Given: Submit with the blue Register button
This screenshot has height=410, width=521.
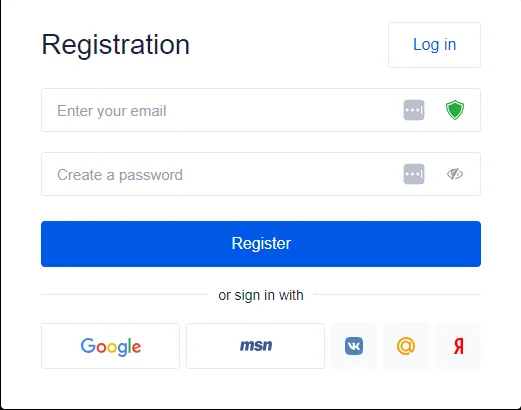Looking at the screenshot, I should click(x=261, y=244).
